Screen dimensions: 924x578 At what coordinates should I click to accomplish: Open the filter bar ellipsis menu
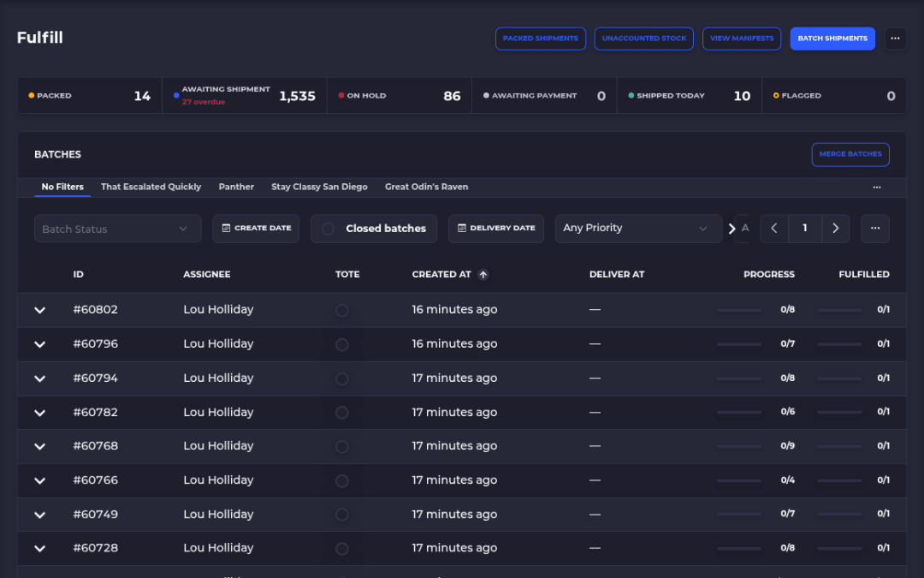[x=875, y=229]
